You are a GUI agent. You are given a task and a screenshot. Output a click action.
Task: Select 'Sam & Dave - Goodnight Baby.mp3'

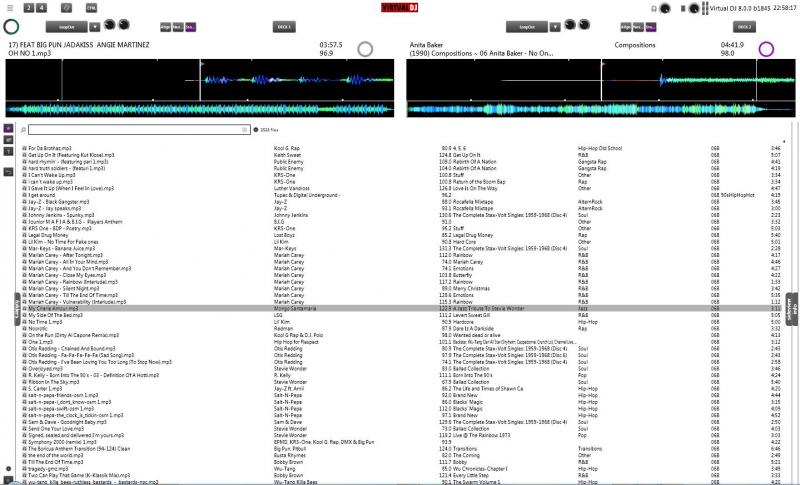[x=67, y=422]
